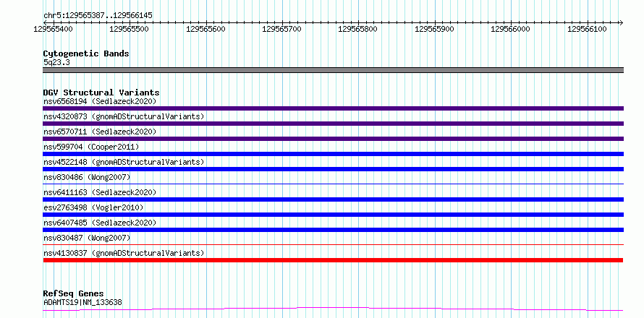Open variant esv2763498 (Vogler2010) label
Screen dimensions: 644x318
coord(93,207)
